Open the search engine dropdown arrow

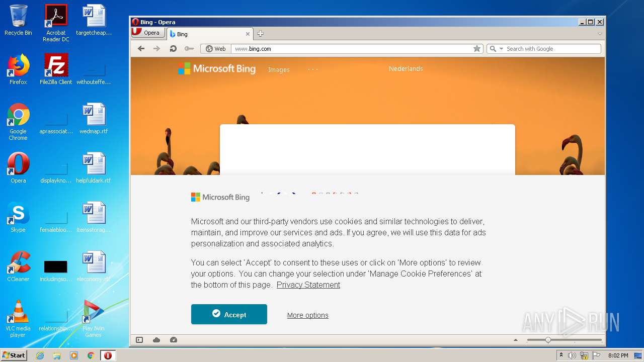point(501,49)
